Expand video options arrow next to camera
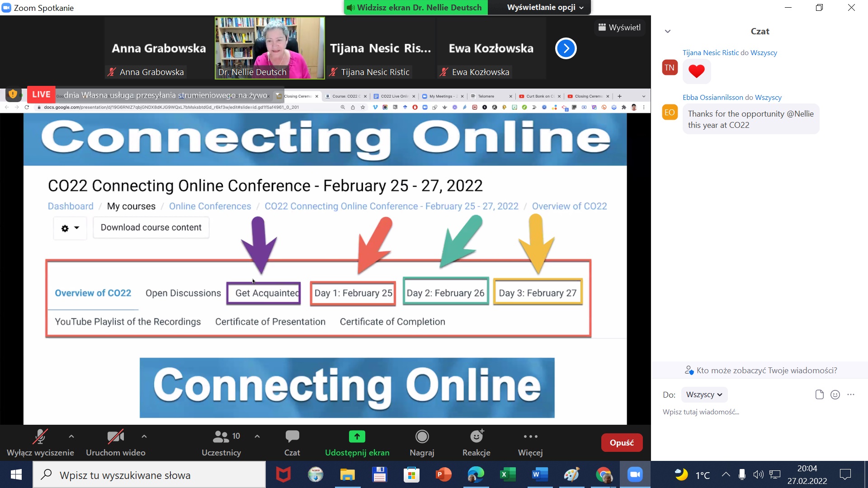The width and height of the screenshot is (868, 488). click(144, 436)
